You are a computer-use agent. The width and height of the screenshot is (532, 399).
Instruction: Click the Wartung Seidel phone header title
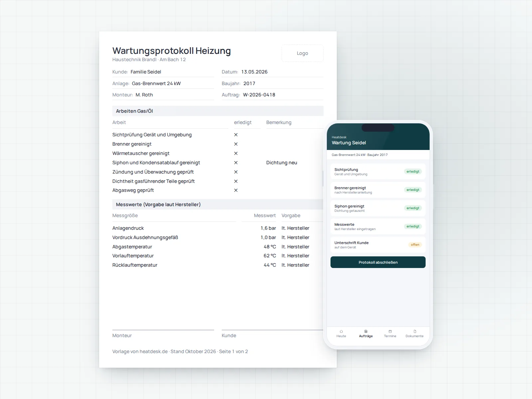(349, 143)
